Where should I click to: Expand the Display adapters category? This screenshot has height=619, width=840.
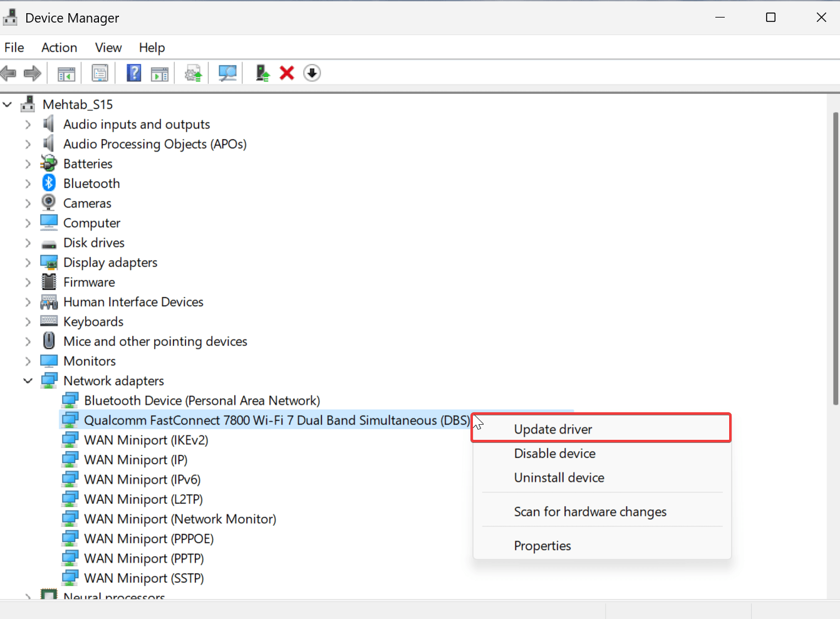click(x=28, y=263)
